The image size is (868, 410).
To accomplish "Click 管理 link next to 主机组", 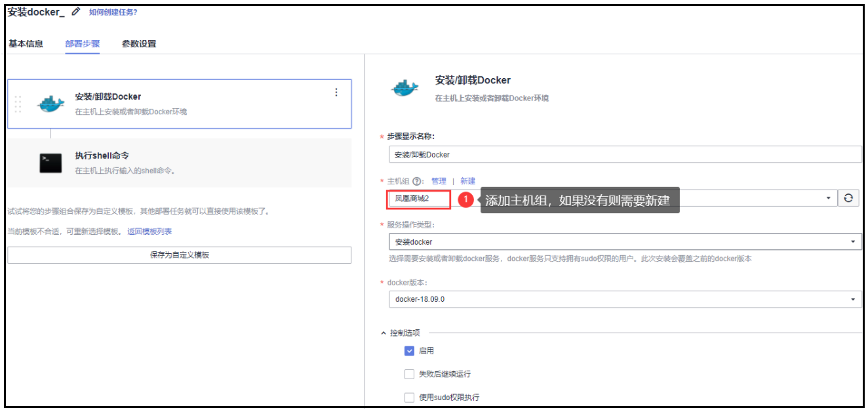I will point(439,181).
